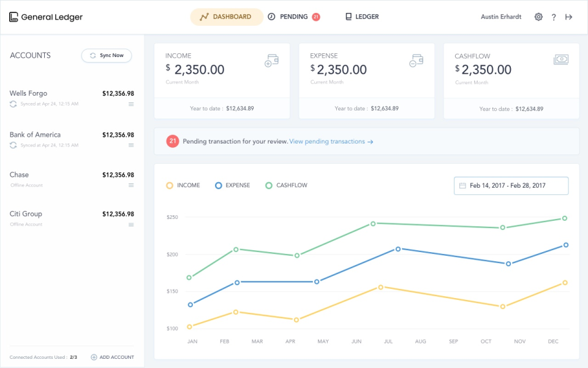The height and width of the screenshot is (368, 588).
Task: Click the red 21 pending notice badge
Action: click(173, 141)
